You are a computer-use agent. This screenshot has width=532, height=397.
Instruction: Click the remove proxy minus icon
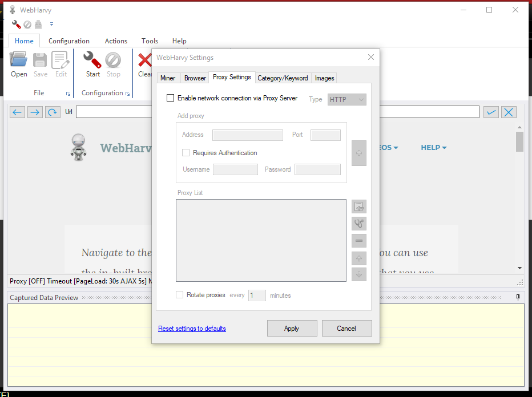[359, 241]
